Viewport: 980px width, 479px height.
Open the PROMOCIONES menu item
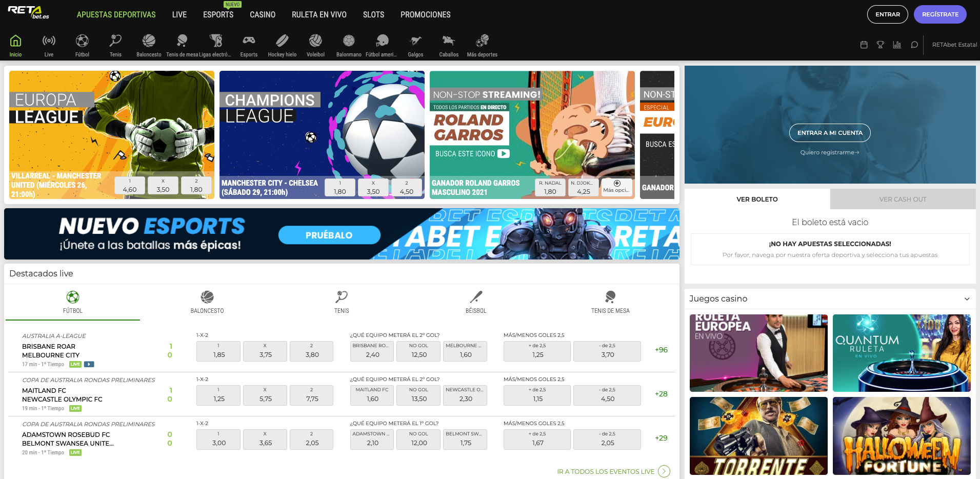(x=425, y=14)
